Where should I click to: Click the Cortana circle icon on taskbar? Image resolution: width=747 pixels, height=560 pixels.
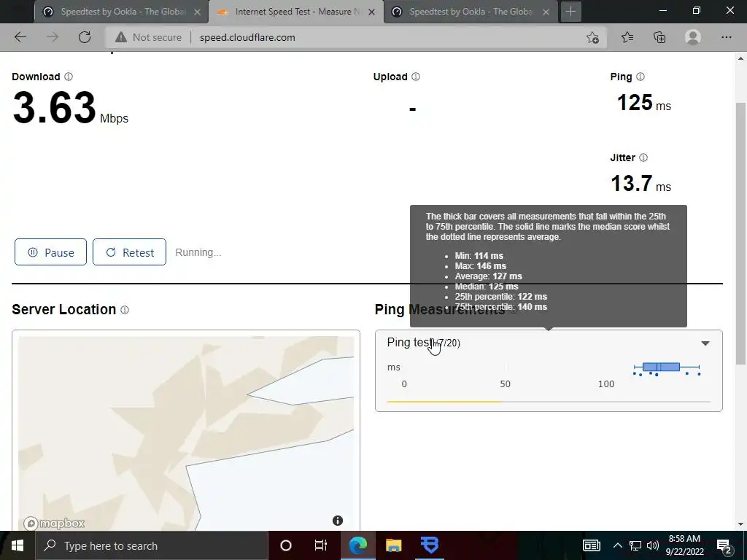[x=286, y=545]
